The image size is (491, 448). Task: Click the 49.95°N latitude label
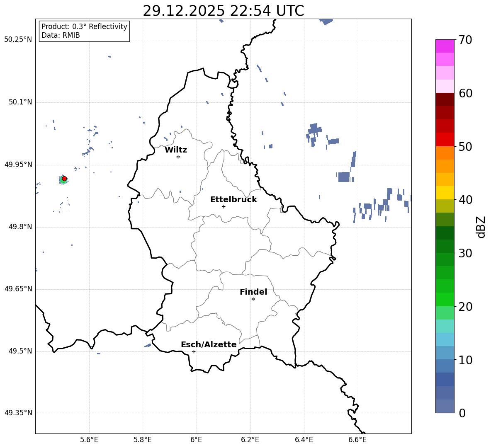18,165
